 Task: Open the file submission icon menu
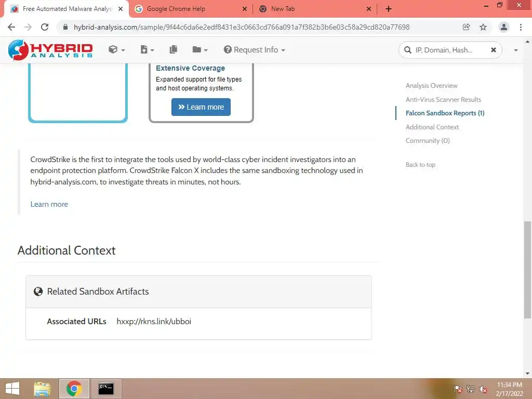[x=147, y=50]
